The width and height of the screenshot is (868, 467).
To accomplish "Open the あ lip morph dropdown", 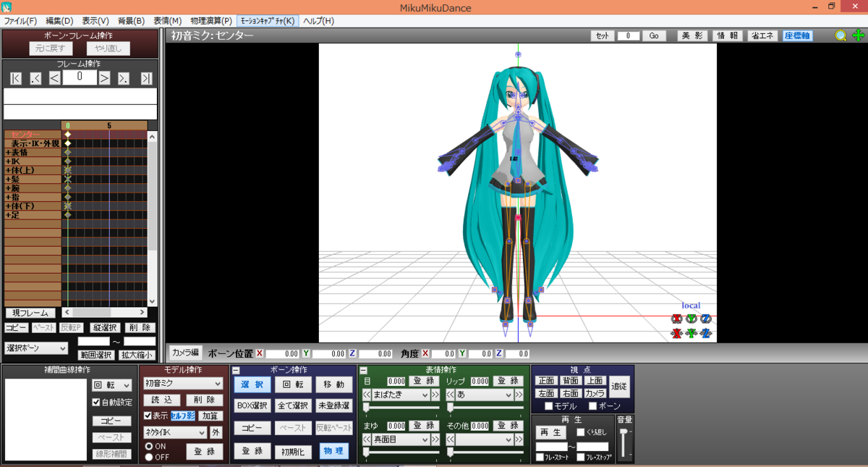I will point(484,395).
